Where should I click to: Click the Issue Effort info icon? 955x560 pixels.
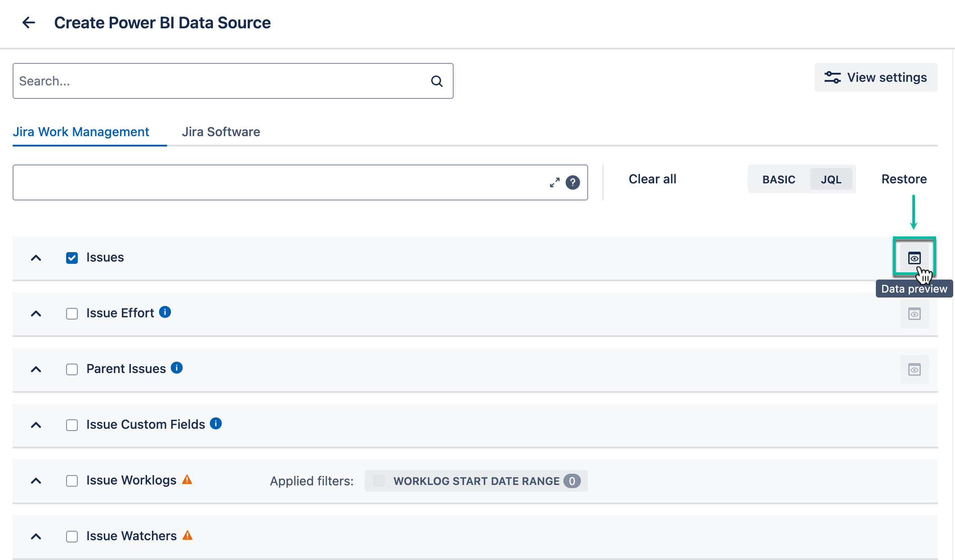click(165, 312)
